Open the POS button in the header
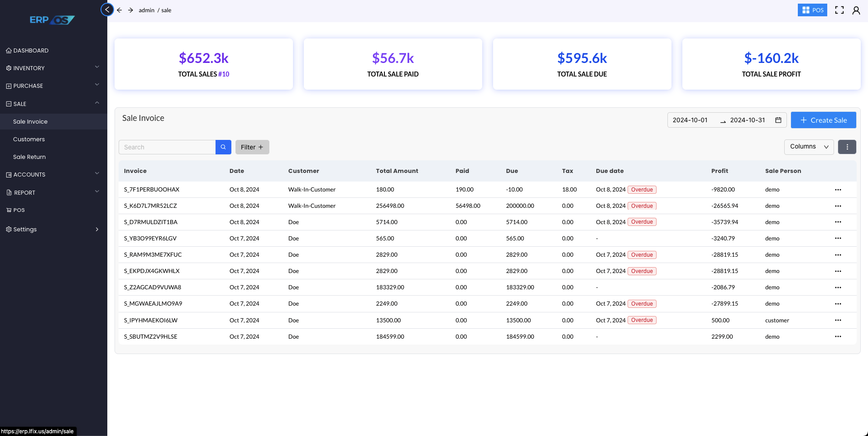Image resolution: width=868 pixels, height=436 pixels. [x=812, y=10]
